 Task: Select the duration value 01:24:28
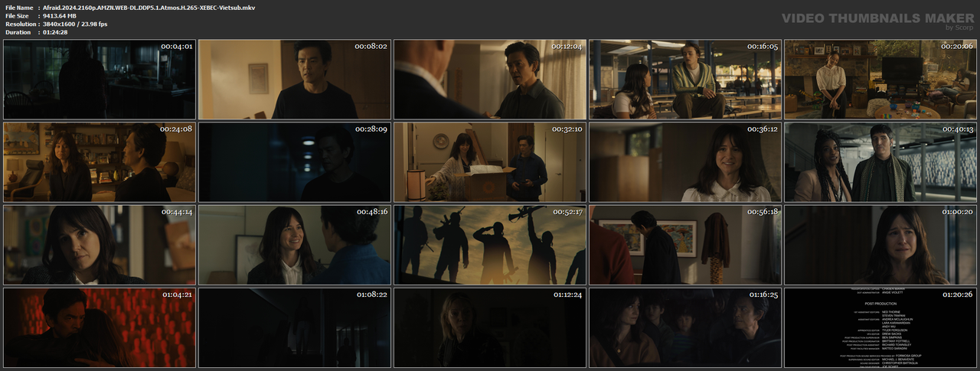pos(55,32)
